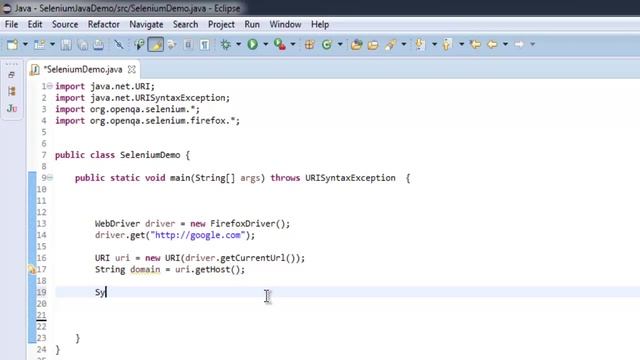Click the Save icon in toolbar

click(x=66, y=44)
